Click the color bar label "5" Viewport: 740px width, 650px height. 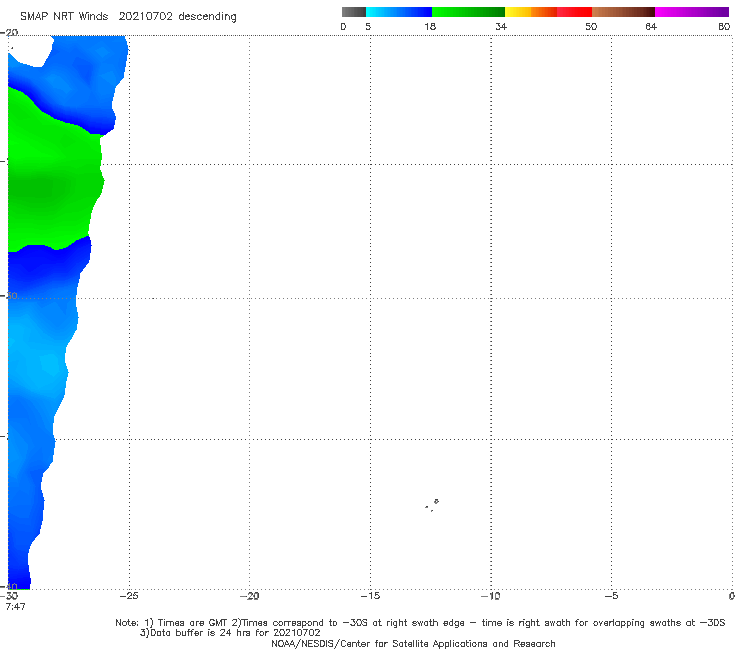tap(368, 26)
